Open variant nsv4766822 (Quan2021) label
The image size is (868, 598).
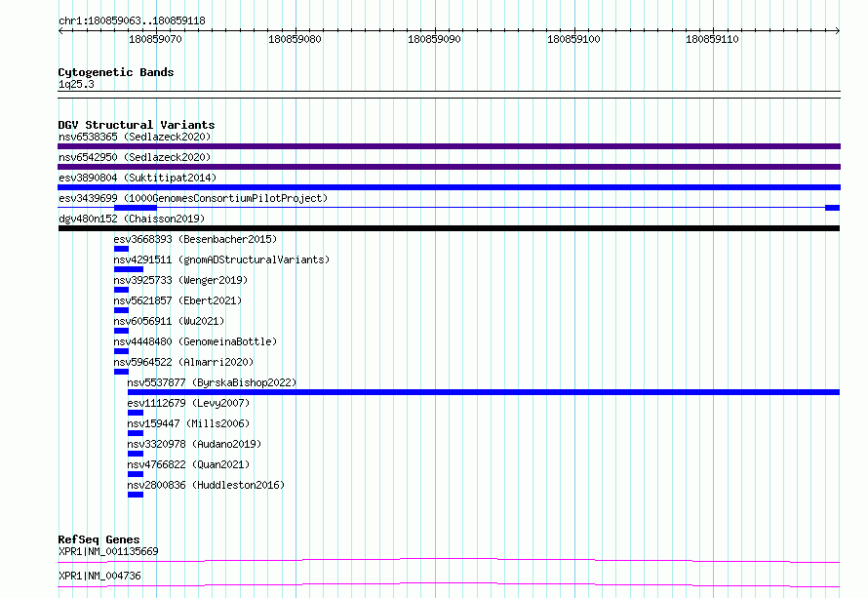pos(189,464)
